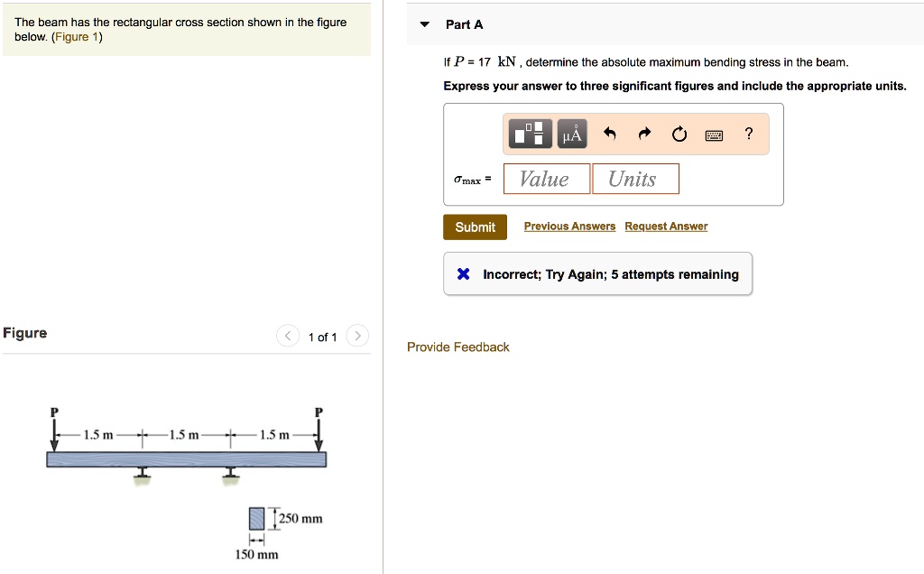Click inside the Units input field
Viewport: 924px width, 574px height.
pyautogui.click(x=635, y=178)
